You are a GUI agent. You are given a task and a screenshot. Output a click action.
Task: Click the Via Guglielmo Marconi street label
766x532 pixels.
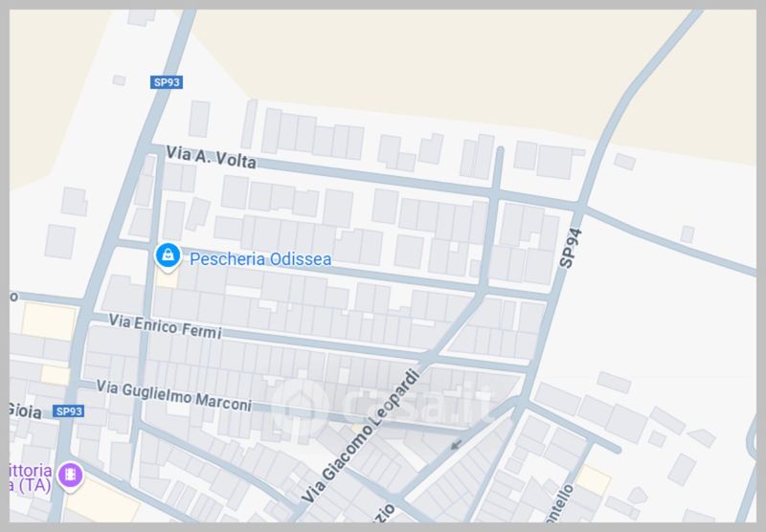click(174, 395)
